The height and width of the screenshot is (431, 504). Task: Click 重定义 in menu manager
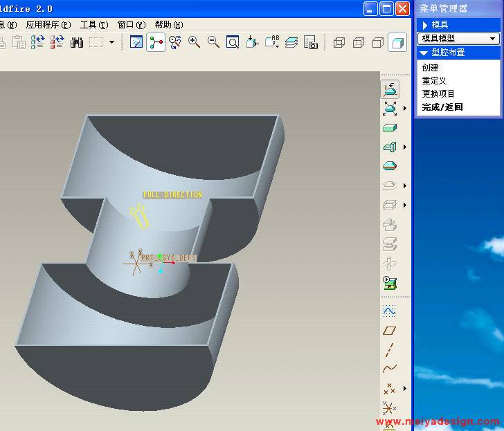coord(434,81)
